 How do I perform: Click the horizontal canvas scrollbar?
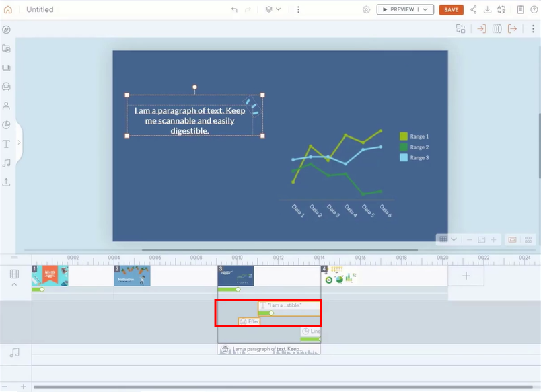[280, 250]
